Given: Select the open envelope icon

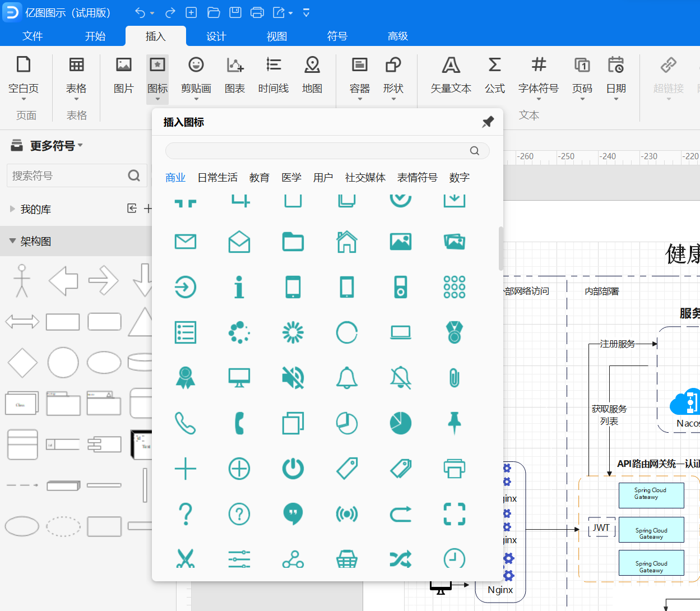Looking at the screenshot, I should pyautogui.click(x=239, y=242).
